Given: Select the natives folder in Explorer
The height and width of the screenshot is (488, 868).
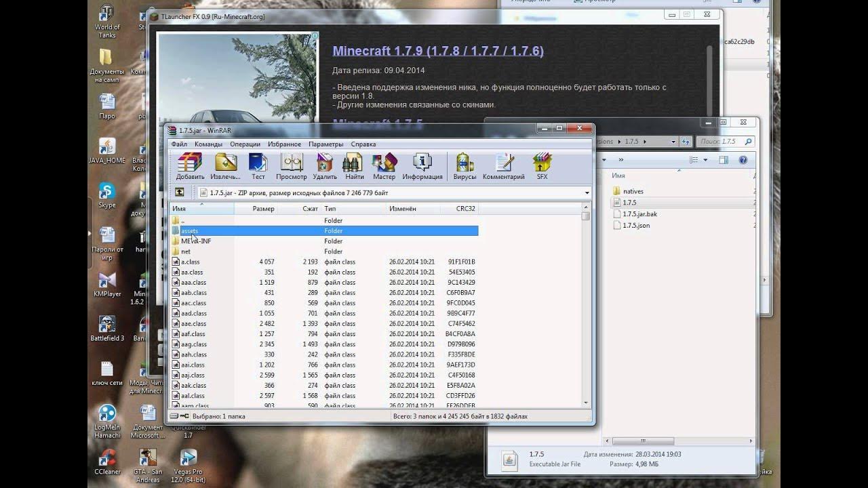Looking at the screenshot, I should click(x=628, y=191).
